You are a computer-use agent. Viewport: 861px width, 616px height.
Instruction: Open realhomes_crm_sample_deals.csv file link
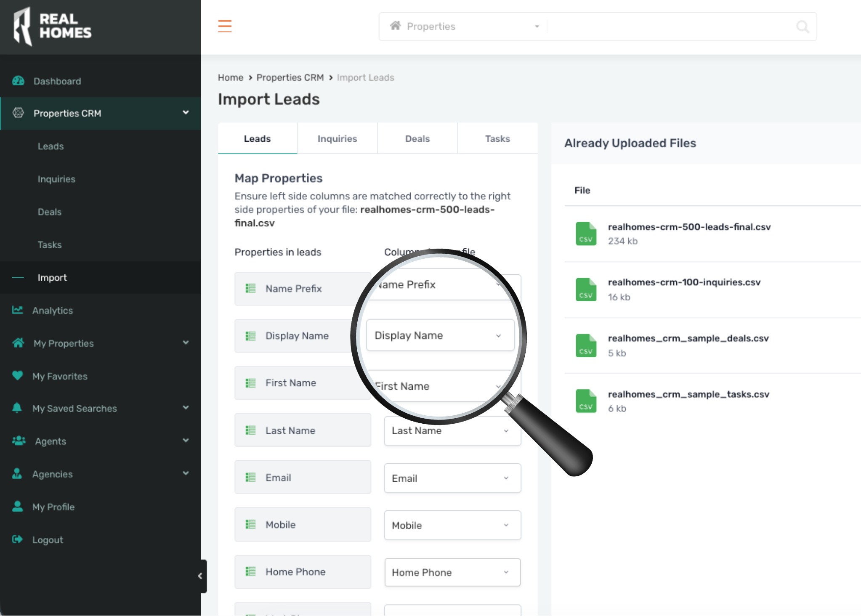click(x=688, y=338)
